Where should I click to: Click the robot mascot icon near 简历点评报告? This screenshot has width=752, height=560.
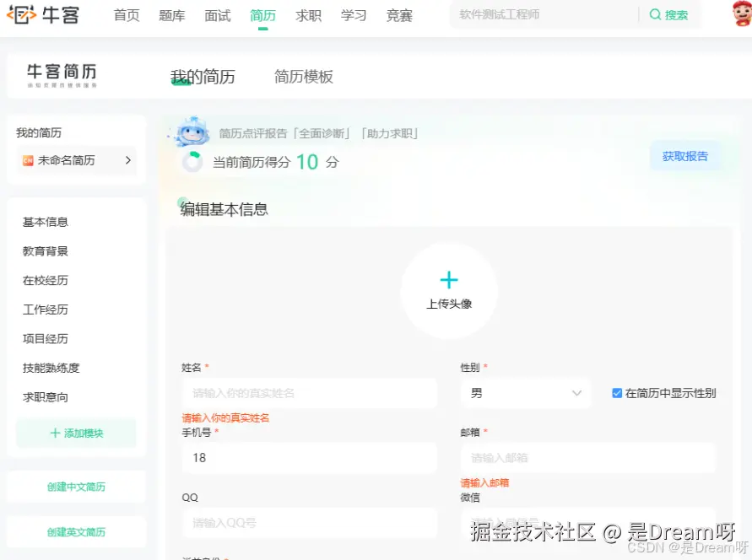(192, 132)
